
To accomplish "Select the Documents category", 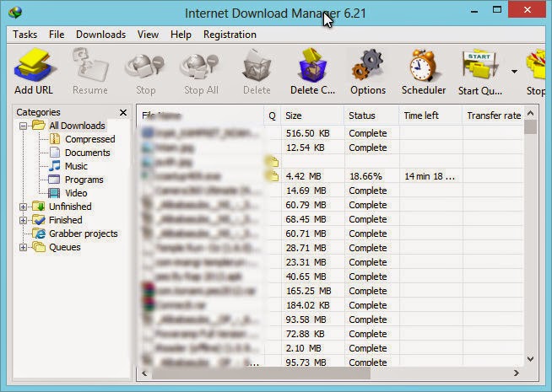I will (88, 153).
